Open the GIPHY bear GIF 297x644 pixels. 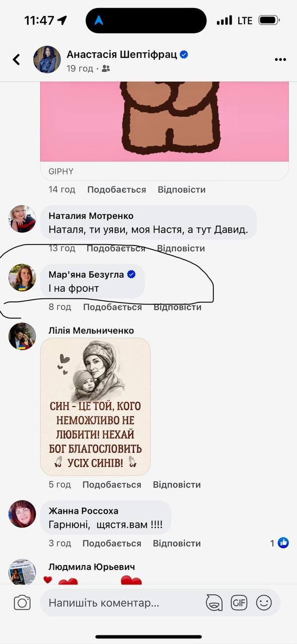(165, 121)
